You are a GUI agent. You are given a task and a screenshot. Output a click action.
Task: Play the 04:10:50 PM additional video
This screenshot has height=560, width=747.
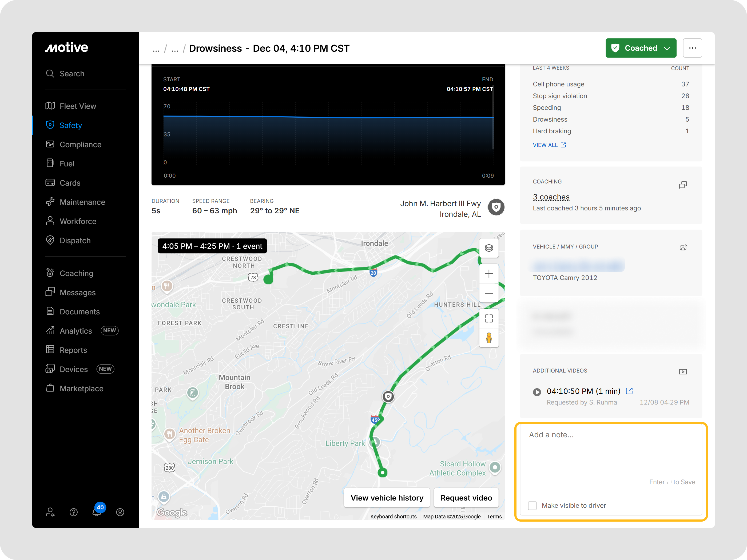click(x=537, y=392)
